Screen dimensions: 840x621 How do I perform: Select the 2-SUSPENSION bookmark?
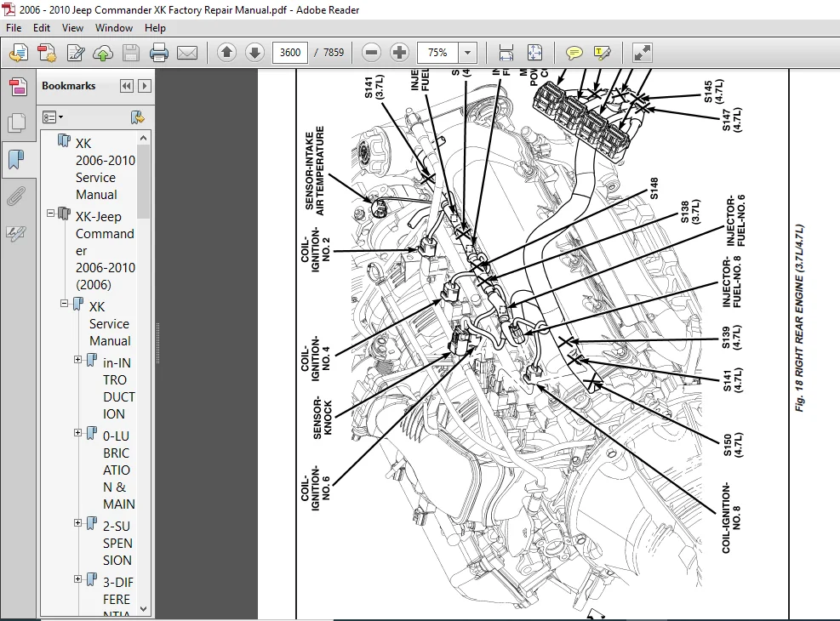pyautogui.click(x=117, y=543)
